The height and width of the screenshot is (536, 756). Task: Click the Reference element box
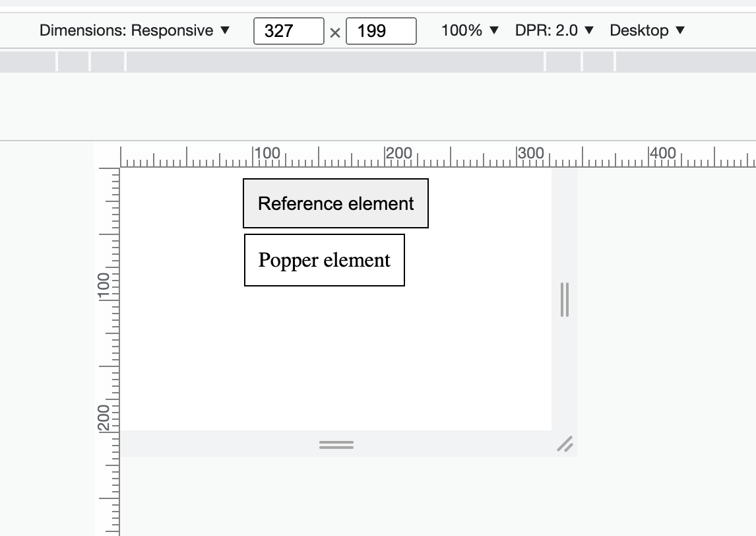pyautogui.click(x=335, y=203)
